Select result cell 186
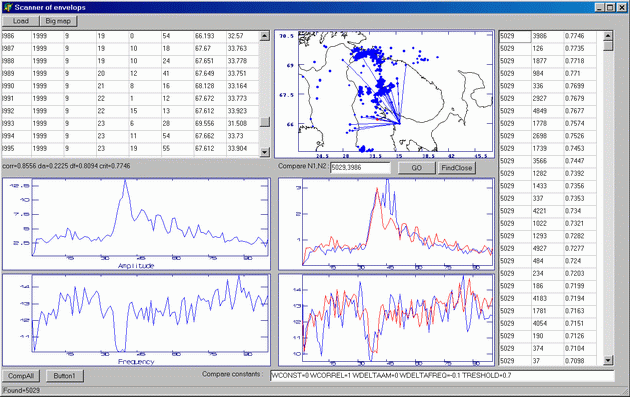 (x=547, y=286)
